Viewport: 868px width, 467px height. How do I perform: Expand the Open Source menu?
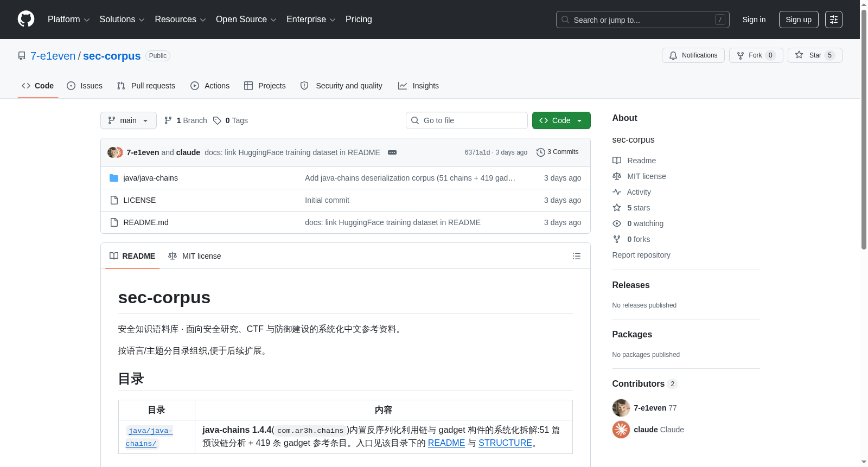(x=246, y=20)
